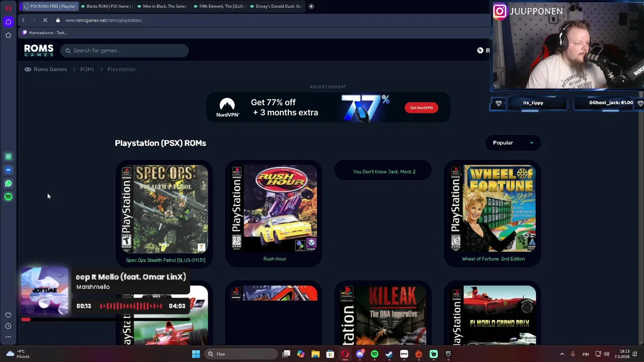Open bookmarks star icon in Opera sidebar
This screenshot has height=362, width=644.
pyautogui.click(x=8, y=35)
